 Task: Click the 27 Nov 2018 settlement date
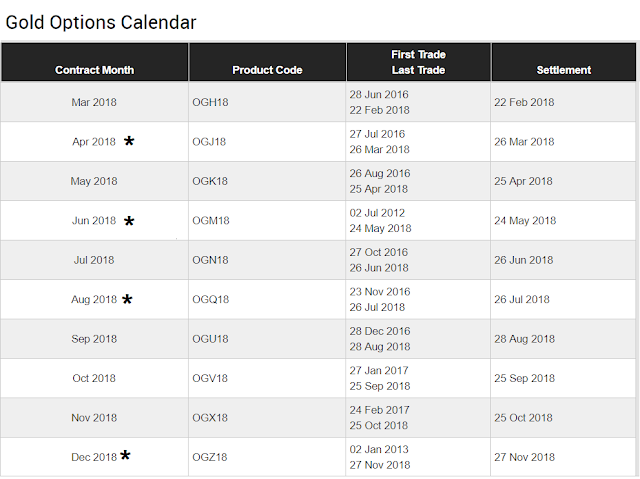coord(524,457)
